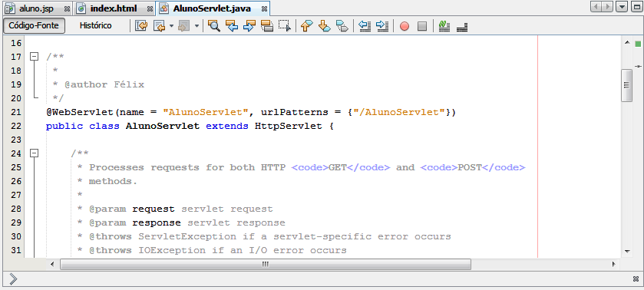This screenshot has height=290, width=644.
Task: Click the "@author Félix" comment
Action: [104, 84]
